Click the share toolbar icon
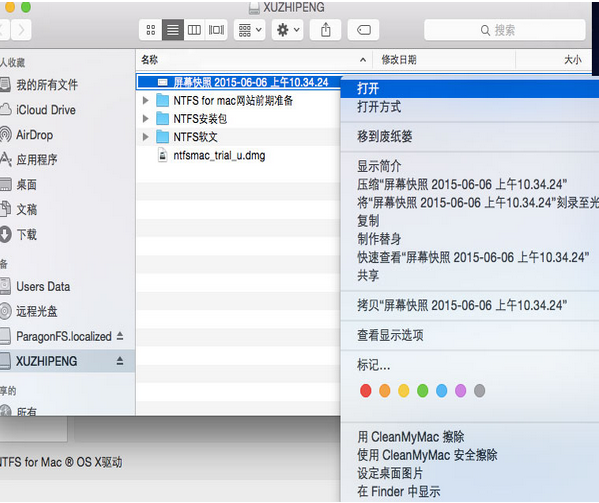The height and width of the screenshot is (503, 599). coord(325,30)
